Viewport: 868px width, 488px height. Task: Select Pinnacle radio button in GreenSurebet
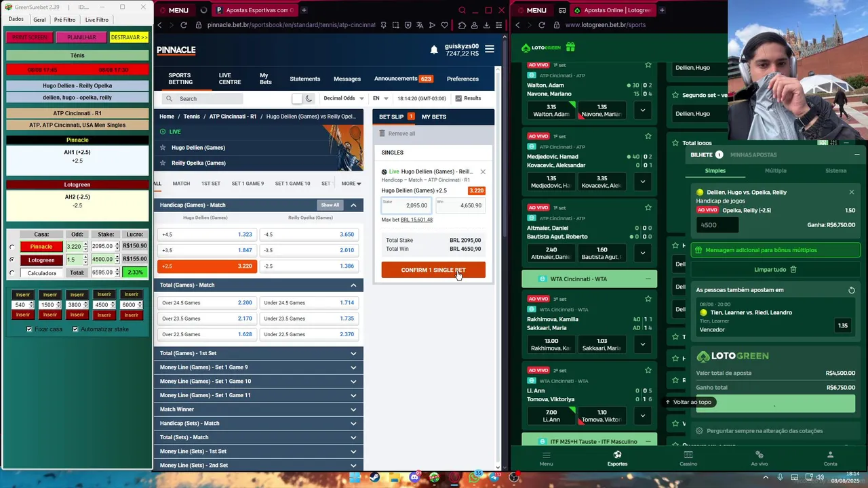point(12,247)
